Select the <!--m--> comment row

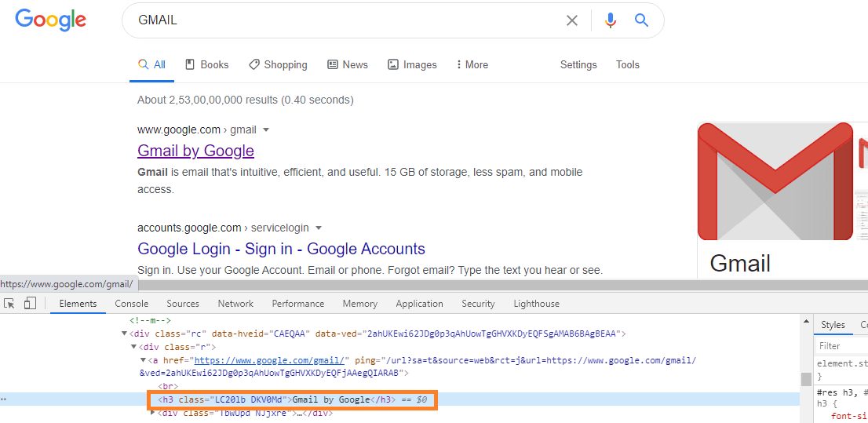coord(151,320)
